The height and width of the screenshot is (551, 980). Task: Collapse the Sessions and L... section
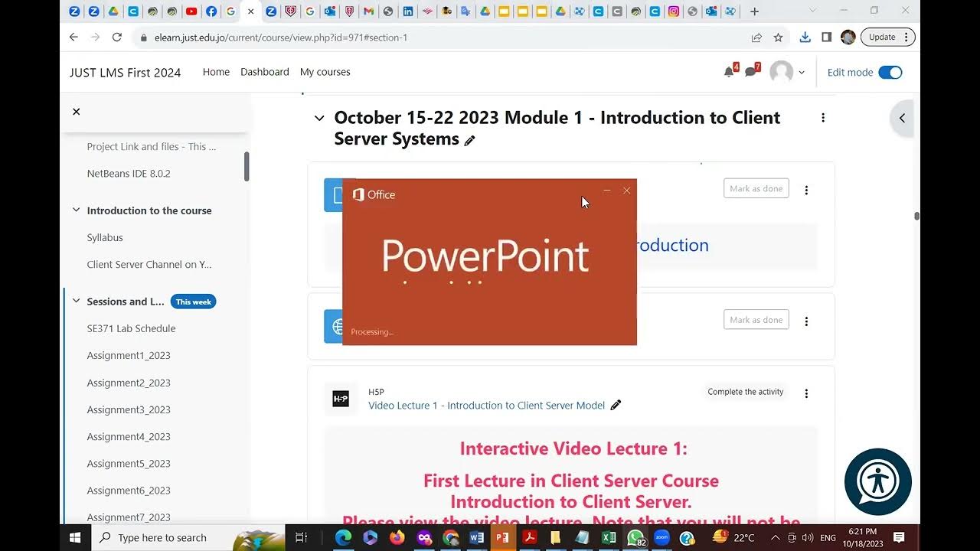click(x=76, y=302)
